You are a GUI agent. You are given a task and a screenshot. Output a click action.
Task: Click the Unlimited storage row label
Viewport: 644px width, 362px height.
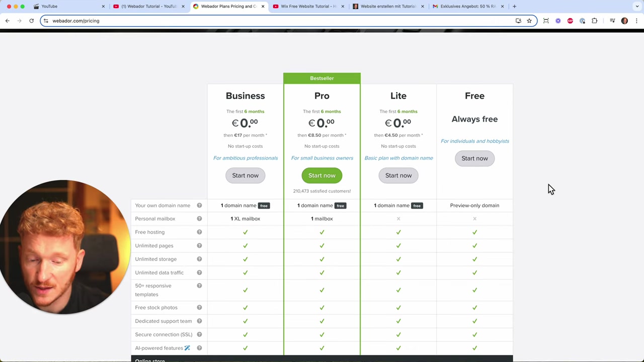coord(155,259)
